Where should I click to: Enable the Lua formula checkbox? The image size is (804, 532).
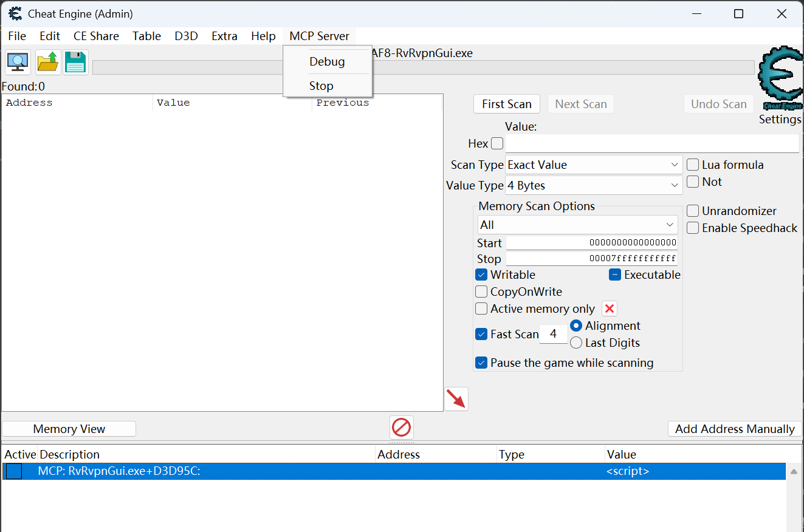(x=693, y=165)
